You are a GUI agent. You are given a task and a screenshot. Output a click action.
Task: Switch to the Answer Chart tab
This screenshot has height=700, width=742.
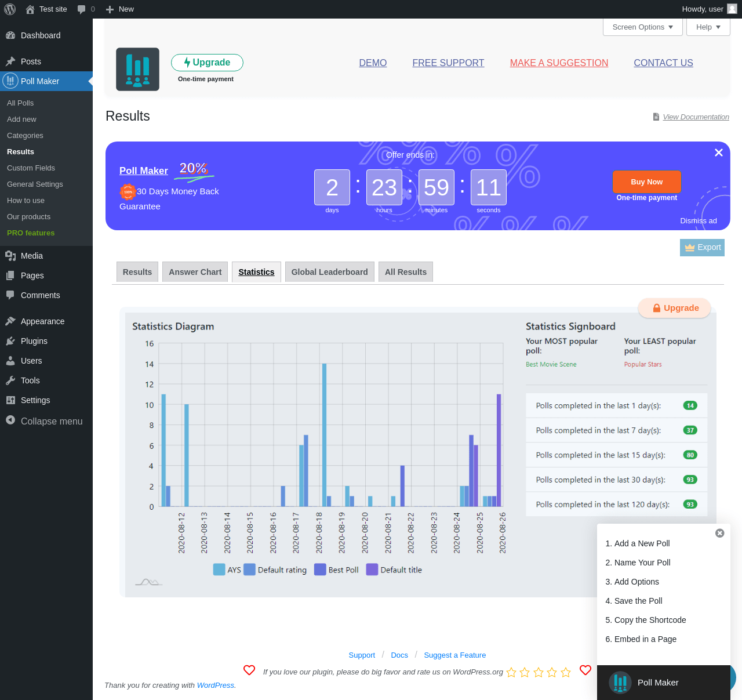195,272
